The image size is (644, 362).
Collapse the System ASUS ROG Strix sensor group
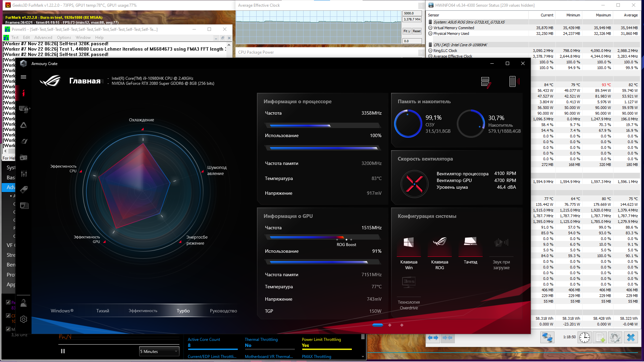(x=430, y=22)
